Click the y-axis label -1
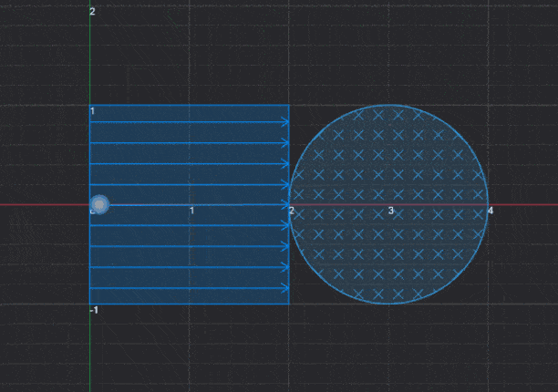 93,310
